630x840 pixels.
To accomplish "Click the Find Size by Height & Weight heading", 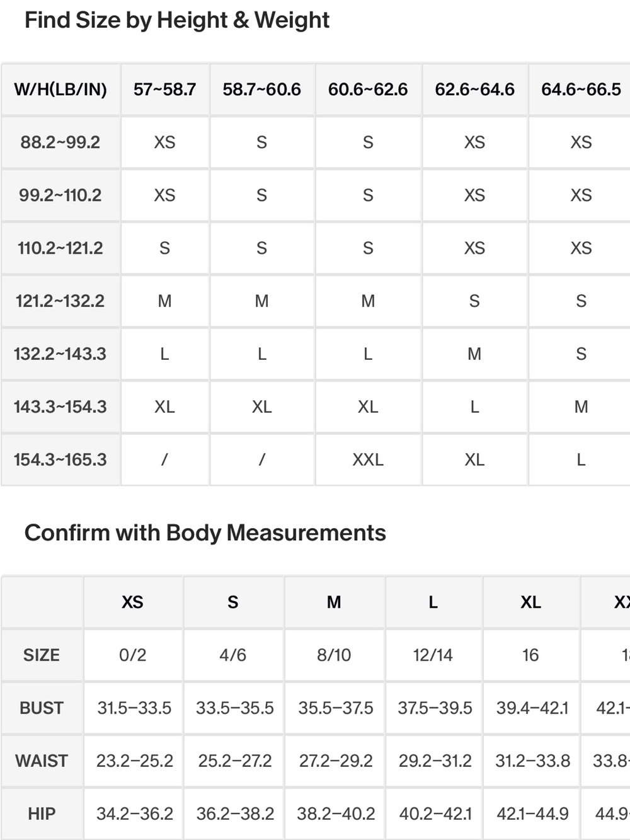I will point(177,20).
